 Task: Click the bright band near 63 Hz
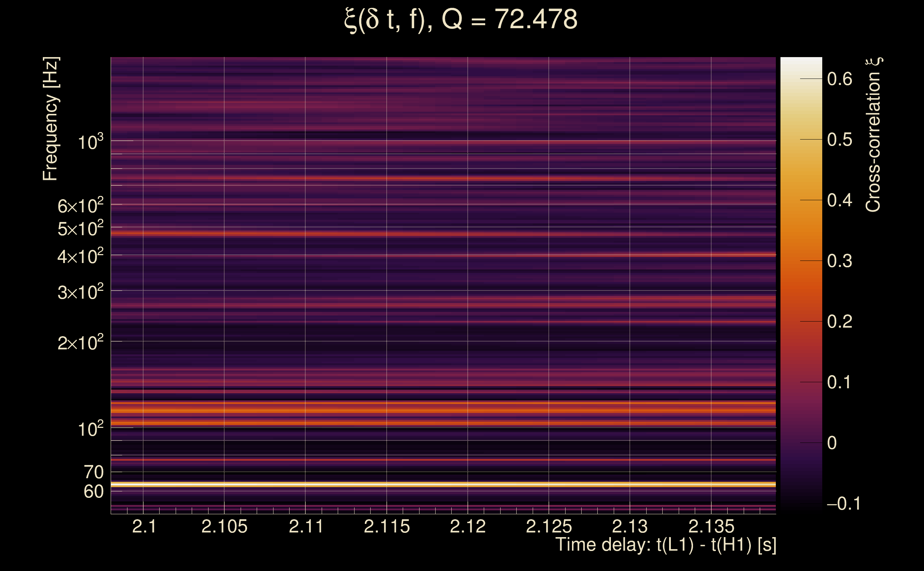[443, 484]
